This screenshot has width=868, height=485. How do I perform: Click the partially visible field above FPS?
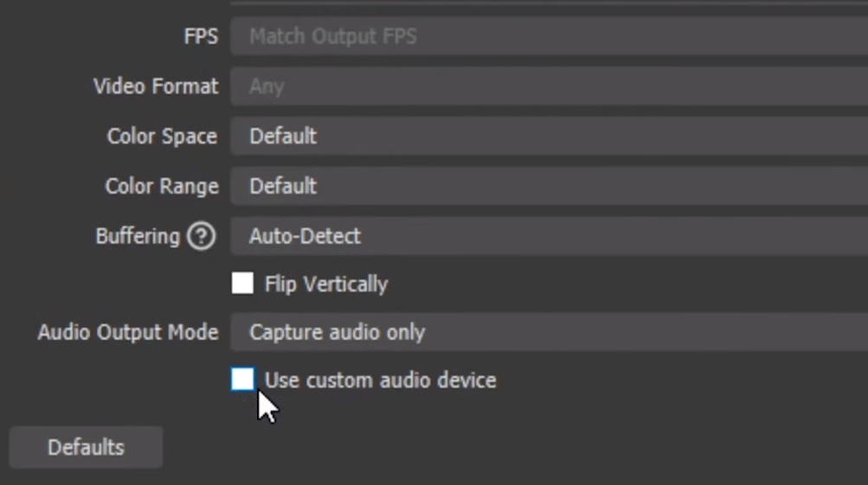tap(549, 3)
